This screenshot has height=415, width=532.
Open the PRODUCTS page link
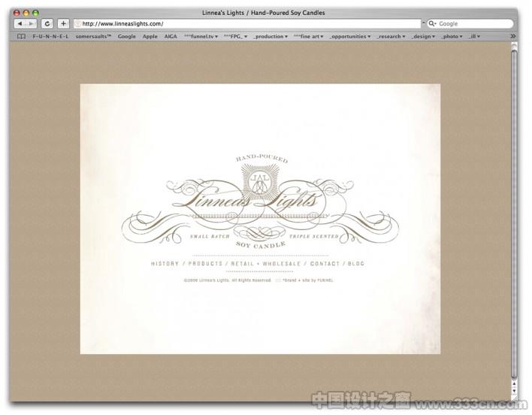coord(205,264)
